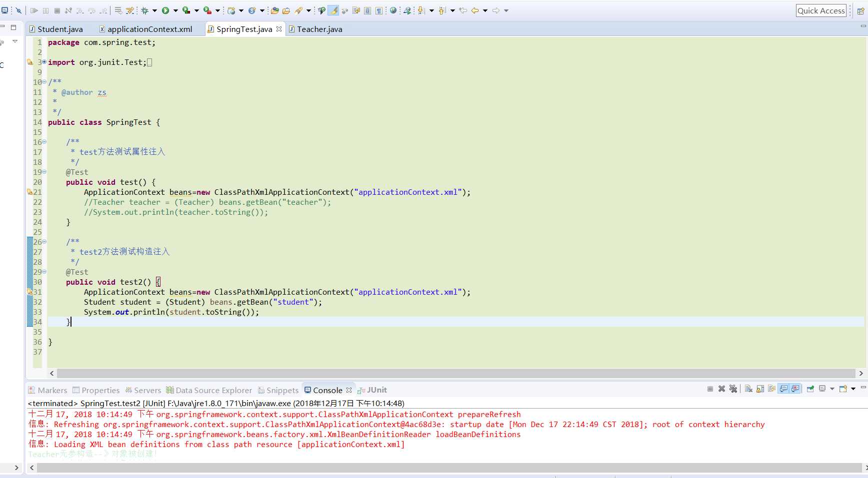Image resolution: width=868 pixels, height=478 pixels.
Task: Click the Quick Access search field
Action: pyautogui.click(x=821, y=10)
